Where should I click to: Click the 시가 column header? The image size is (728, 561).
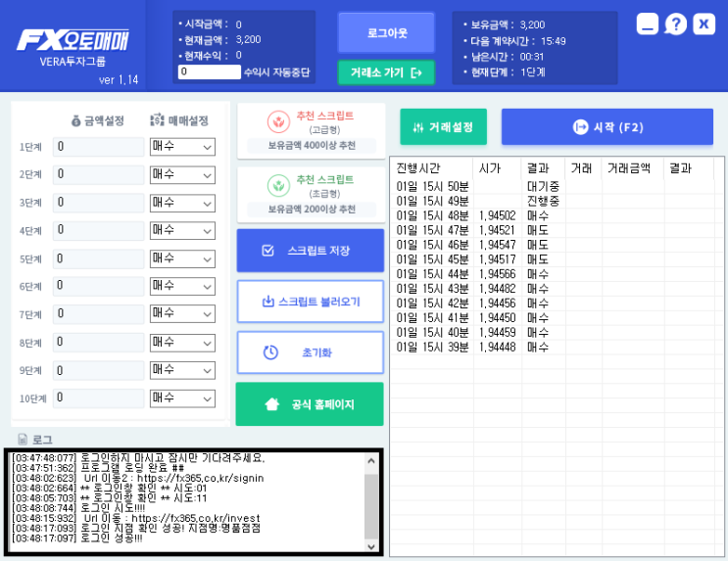pos(497,168)
